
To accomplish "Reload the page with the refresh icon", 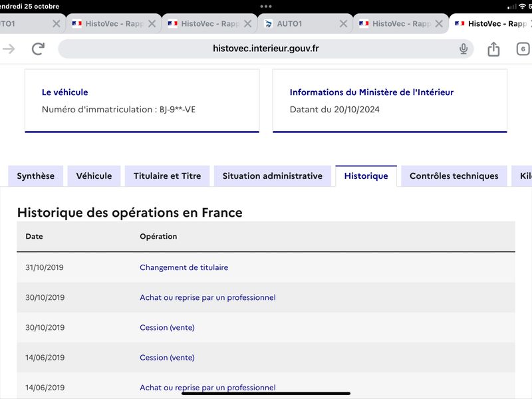I will [x=38, y=49].
